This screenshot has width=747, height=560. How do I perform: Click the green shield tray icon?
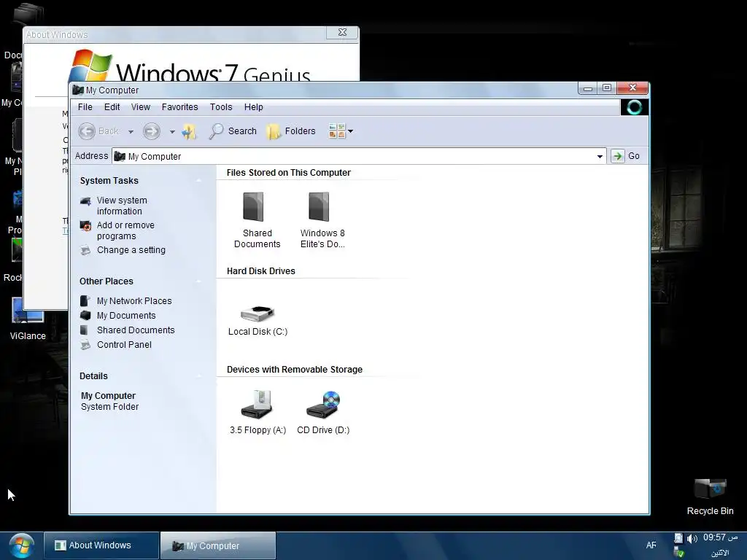679,553
